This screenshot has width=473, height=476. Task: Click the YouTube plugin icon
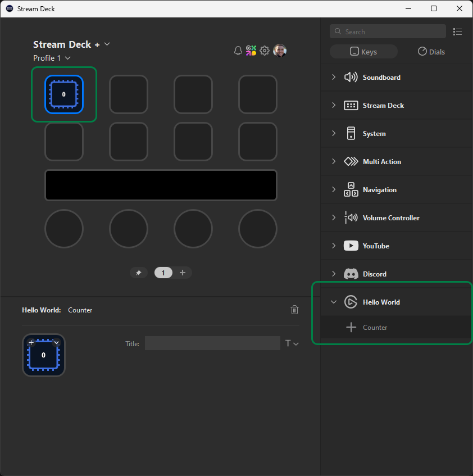[x=351, y=246]
